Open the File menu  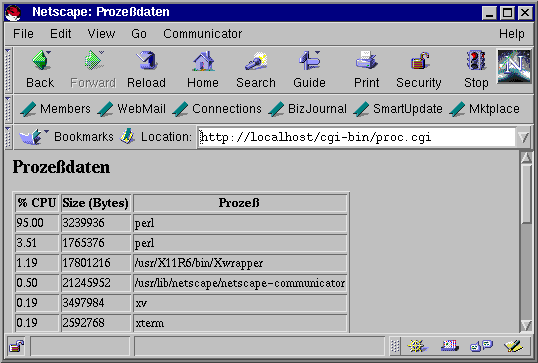[23, 34]
